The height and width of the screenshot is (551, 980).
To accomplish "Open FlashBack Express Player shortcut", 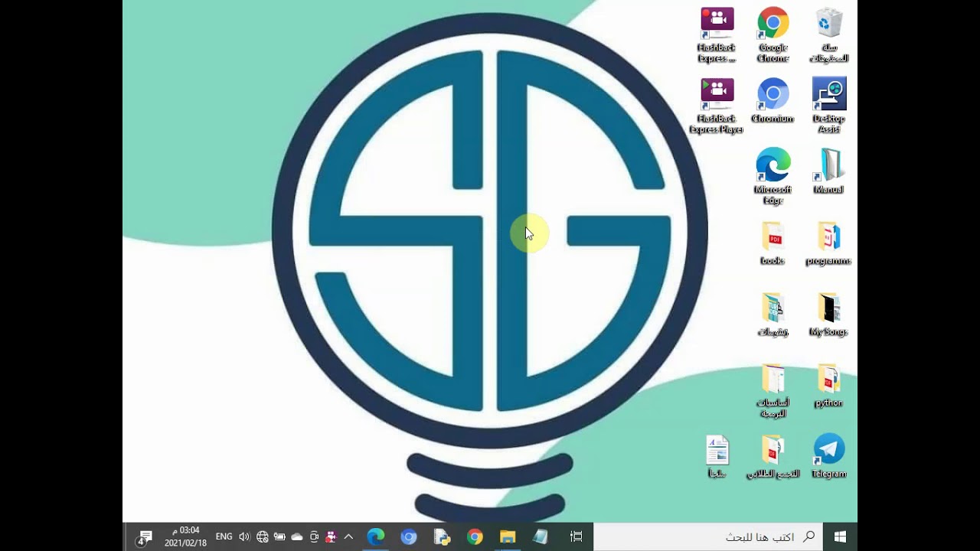I will coord(717,107).
